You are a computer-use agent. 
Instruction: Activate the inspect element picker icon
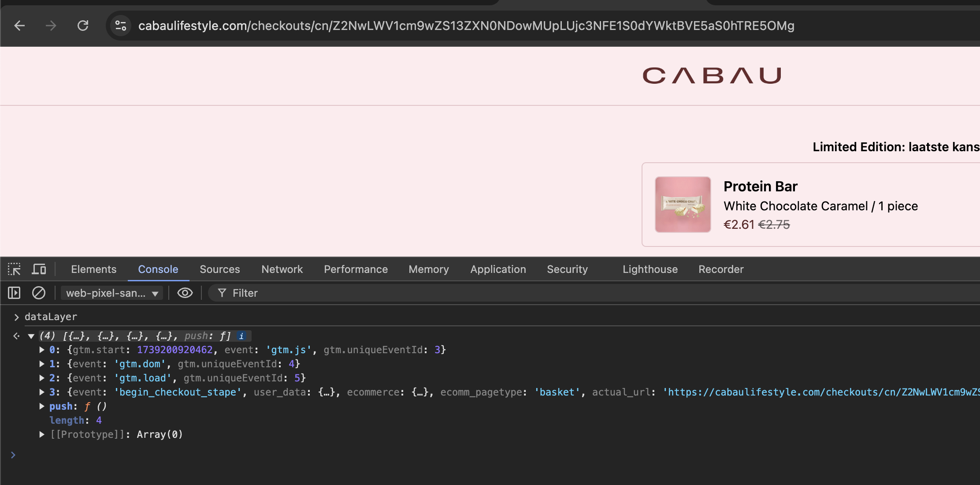[x=14, y=269]
